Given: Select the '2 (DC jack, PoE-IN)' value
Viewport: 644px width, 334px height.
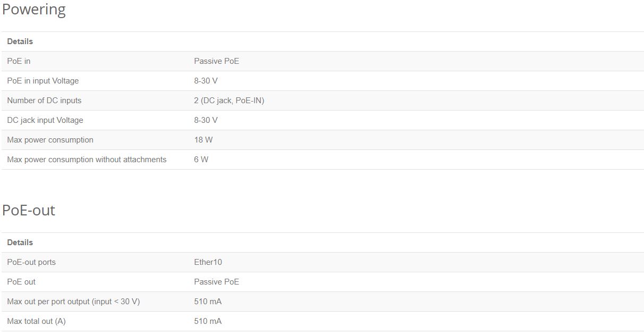Looking at the screenshot, I should click(229, 101).
